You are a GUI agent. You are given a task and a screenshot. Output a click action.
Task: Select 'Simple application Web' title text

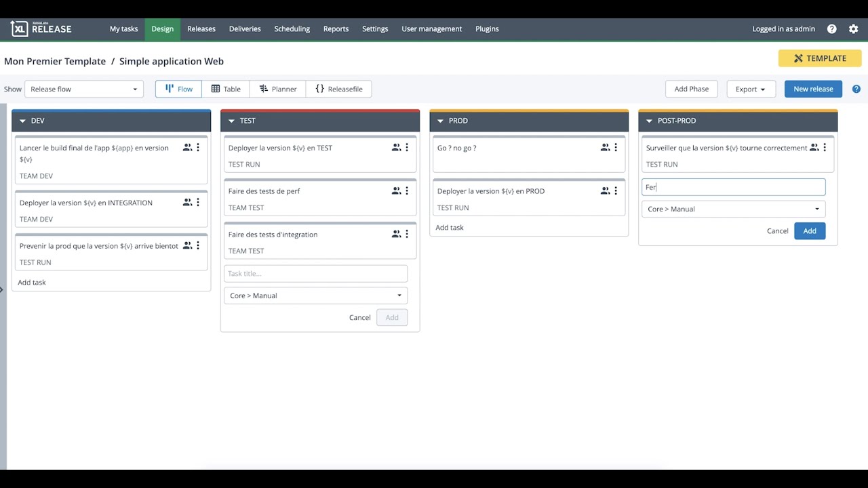172,61
